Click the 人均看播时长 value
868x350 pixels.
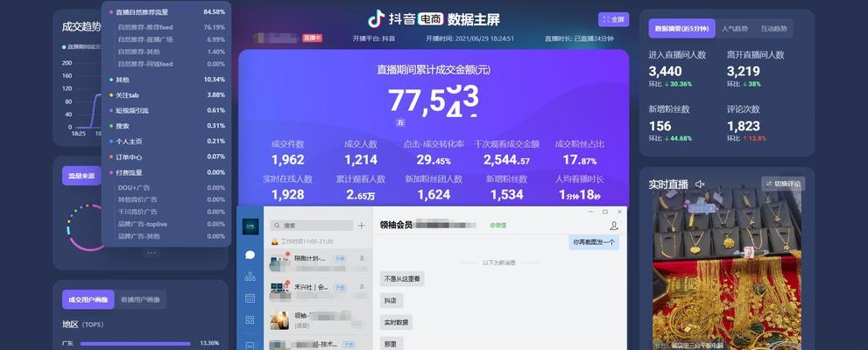[580, 194]
